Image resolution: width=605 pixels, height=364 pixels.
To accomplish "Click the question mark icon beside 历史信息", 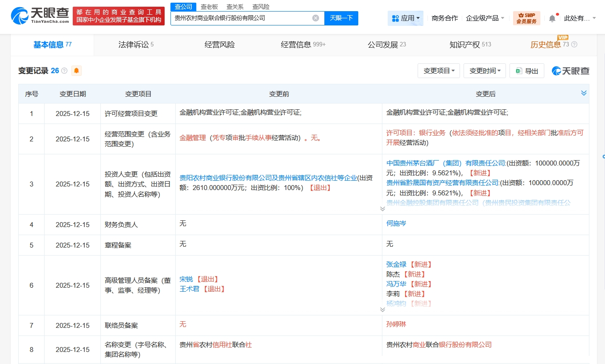I will click(574, 45).
